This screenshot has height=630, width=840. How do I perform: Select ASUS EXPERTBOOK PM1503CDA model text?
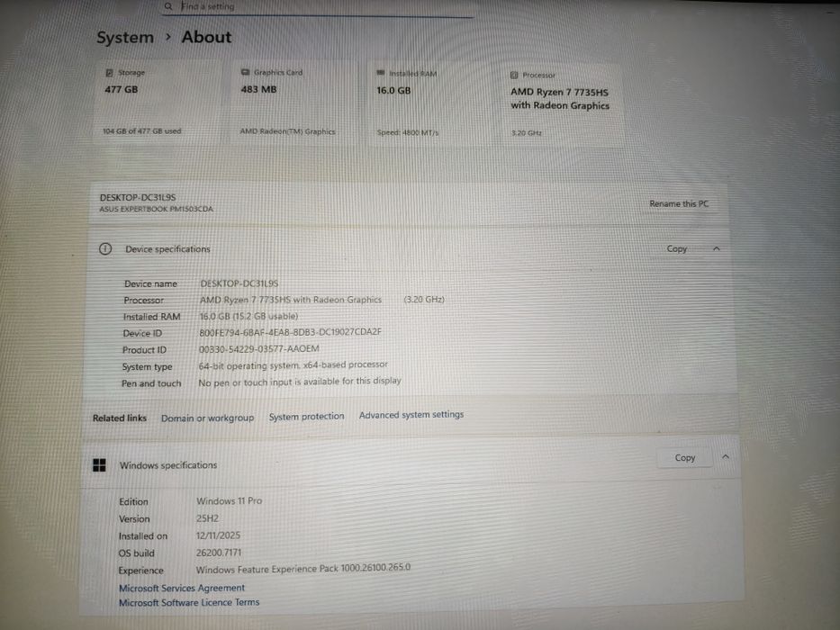tap(156, 209)
